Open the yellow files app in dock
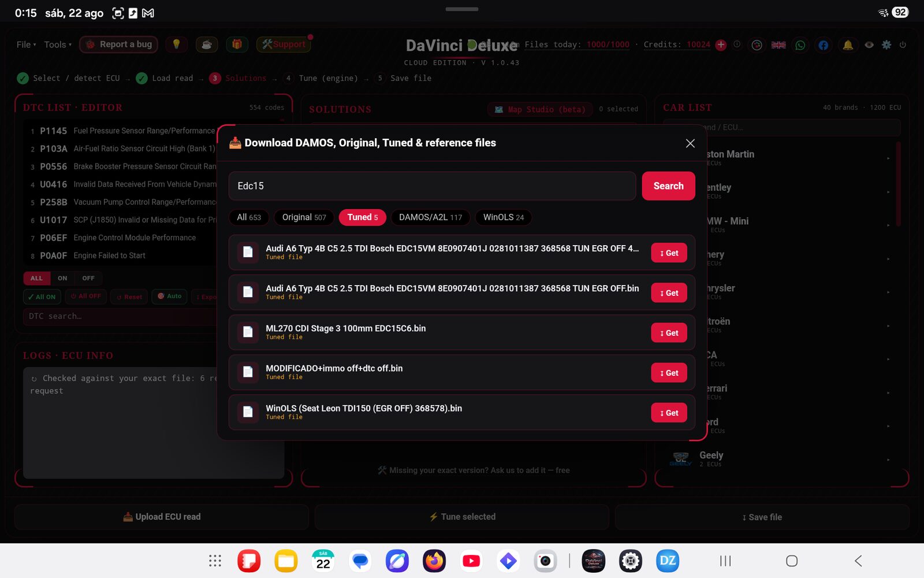The image size is (924, 578). click(286, 561)
